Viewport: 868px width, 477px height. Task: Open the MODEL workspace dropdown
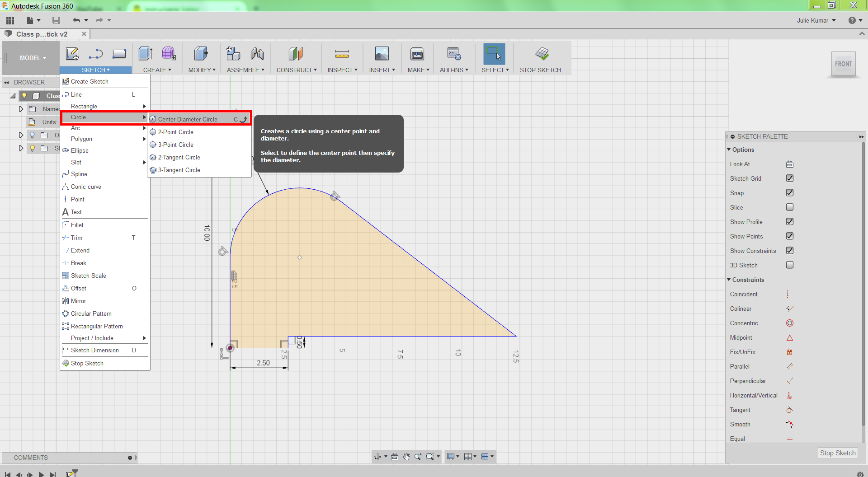pyautogui.click(x=33, y=58)
